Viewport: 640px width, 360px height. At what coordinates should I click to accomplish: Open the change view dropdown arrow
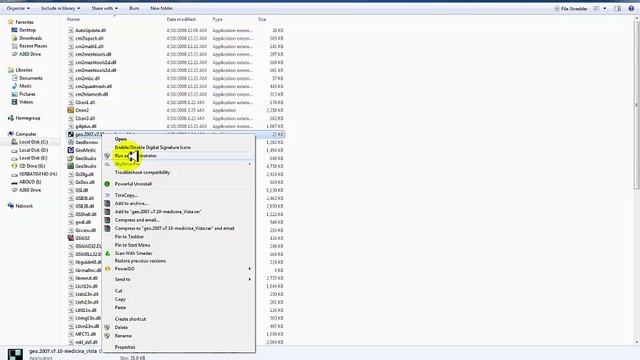click(x=604, y=9)
